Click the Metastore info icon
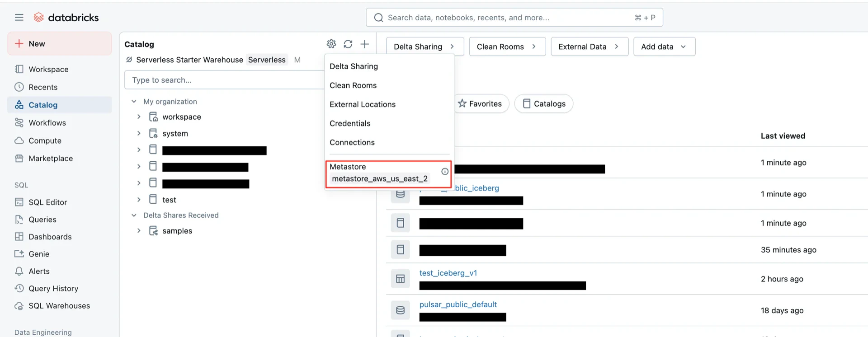868x337 pixels. pyautogui.click(x=445, y=172)
